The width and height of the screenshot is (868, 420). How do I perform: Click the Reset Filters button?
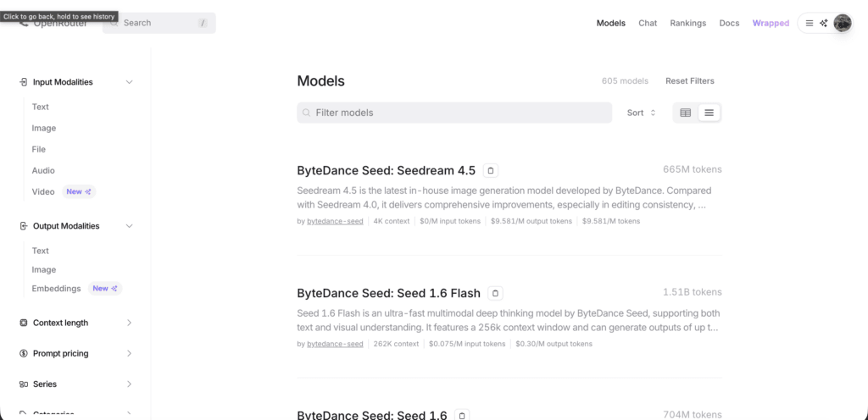tap(689, 81)
